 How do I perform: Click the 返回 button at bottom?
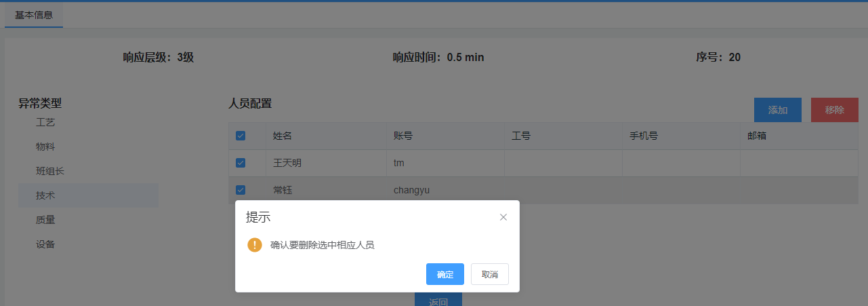(438, 301)
